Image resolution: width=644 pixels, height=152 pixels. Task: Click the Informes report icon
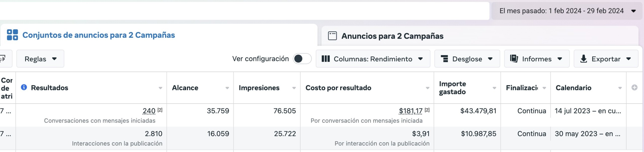click(514, 59)
